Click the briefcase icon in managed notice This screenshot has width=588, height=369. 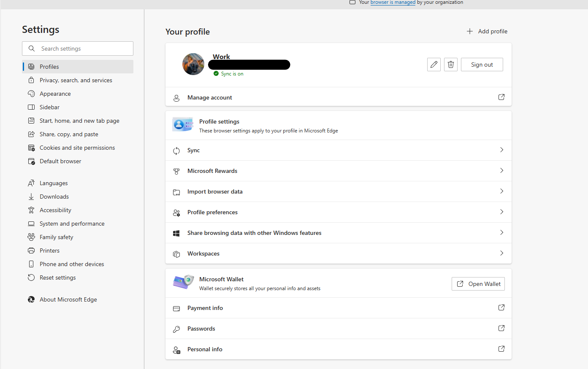[x=352, y=2]
